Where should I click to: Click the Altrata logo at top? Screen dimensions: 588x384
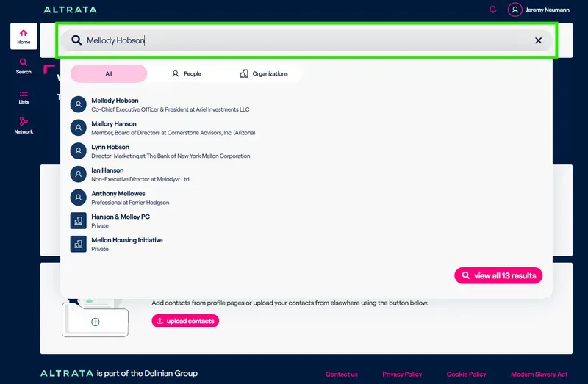point(70,10)
